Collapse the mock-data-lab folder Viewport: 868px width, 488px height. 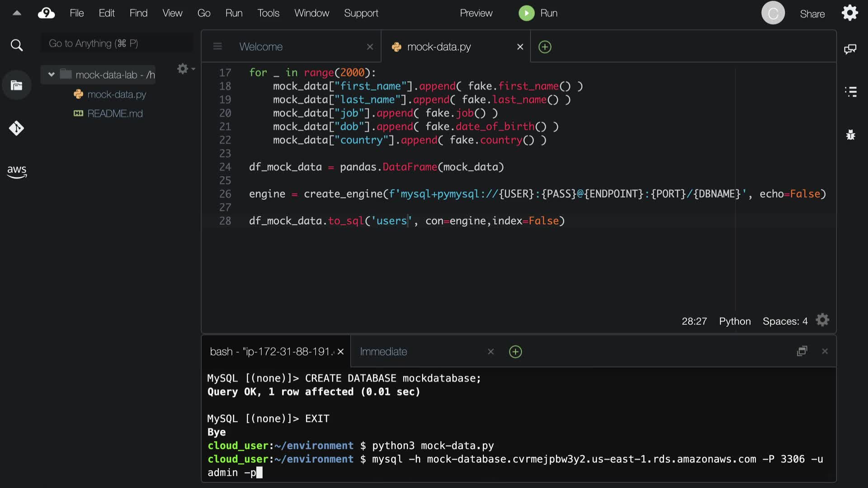click(51, 75)
